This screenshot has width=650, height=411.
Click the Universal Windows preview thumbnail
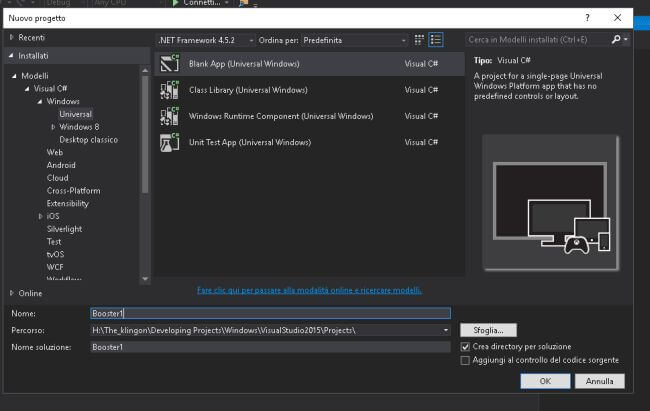(551, 203)
